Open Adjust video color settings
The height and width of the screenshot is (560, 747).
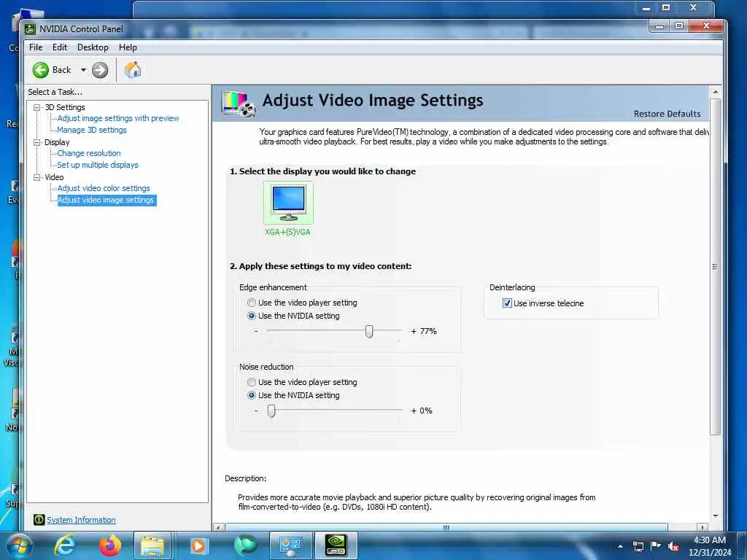coord(104,188)
